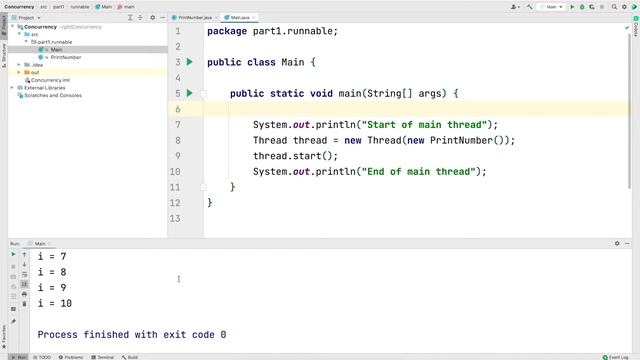Click the Debug bug icon in the toolbar
The image size is (640, 360).
pos(582,7)
